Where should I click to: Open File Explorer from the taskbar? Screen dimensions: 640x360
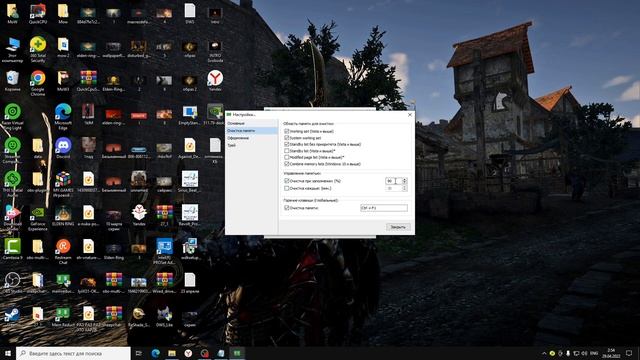(x=172, y=353)
